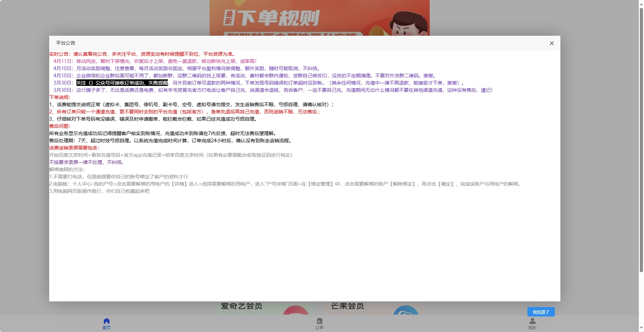Viewport: 644px width, 332px height.
Task: Open the 首页 home icon
Action: [x=106, y=321]
